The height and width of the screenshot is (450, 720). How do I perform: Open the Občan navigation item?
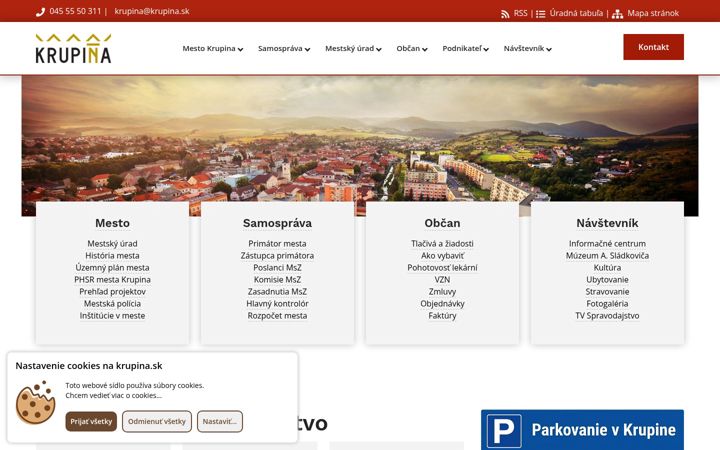pos(408,48)
